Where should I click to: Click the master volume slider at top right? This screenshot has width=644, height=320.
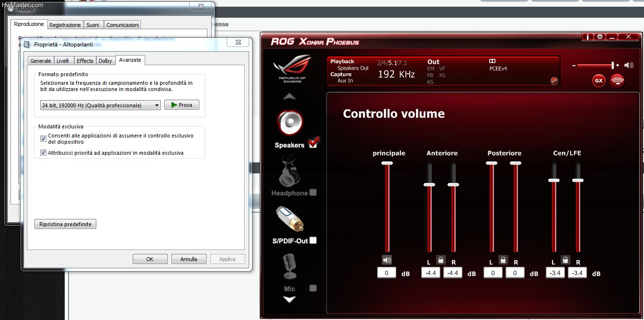(x=612, y=65)
